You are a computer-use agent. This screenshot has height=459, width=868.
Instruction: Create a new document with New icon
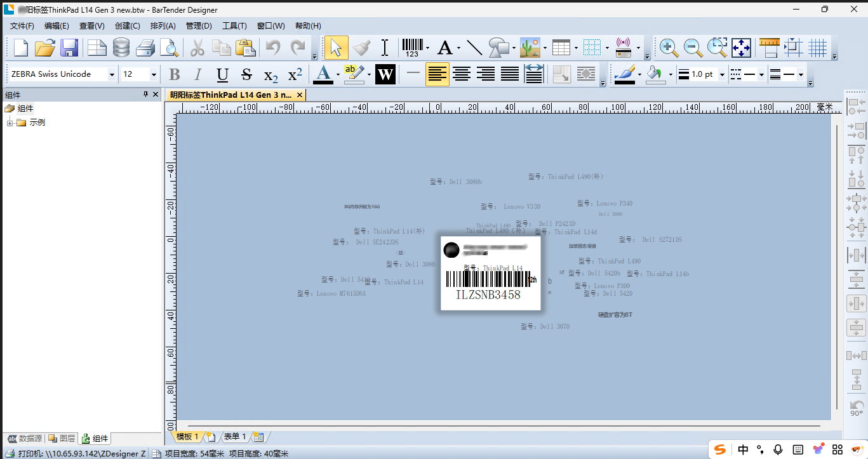point(22,48)
